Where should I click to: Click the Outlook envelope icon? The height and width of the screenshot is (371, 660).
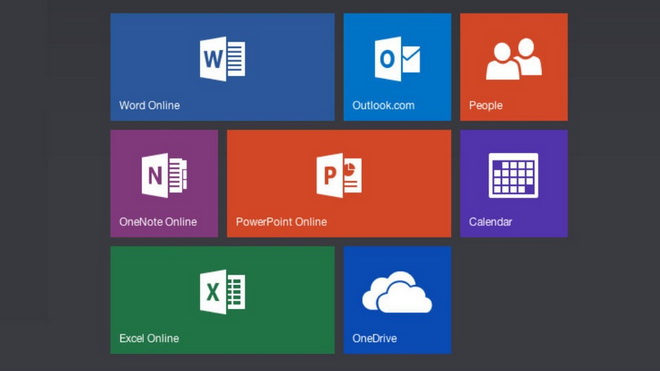tap(397, 59)
